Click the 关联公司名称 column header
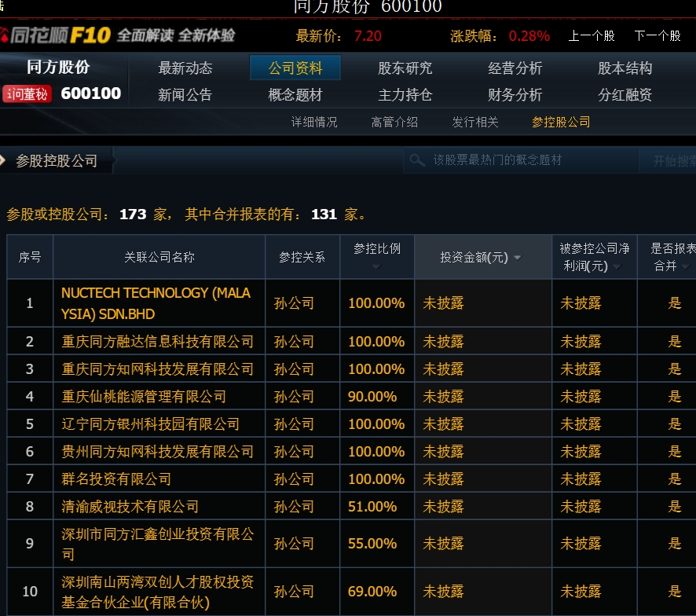 coord(159,257)
